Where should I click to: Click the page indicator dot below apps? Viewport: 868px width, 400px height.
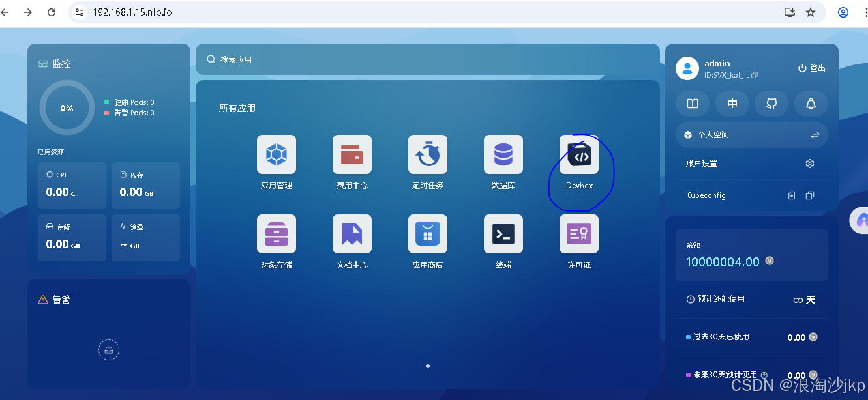(428, 366)
